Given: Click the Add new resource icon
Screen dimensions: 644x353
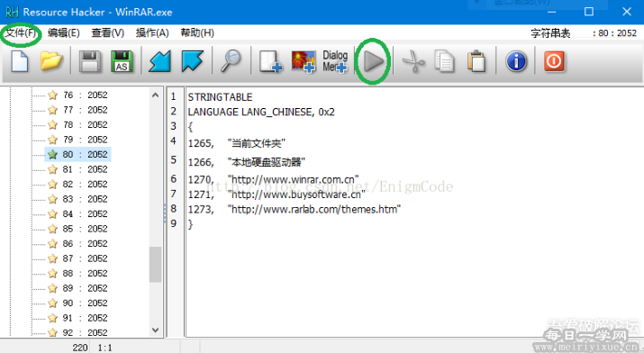Looking at the screenshot, I should point(271,61).
